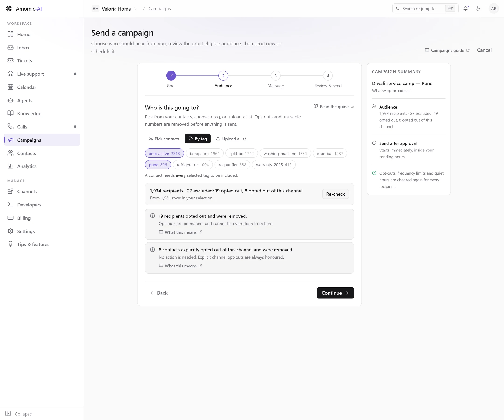Open the Knowledge section

[x=42, y=113]
